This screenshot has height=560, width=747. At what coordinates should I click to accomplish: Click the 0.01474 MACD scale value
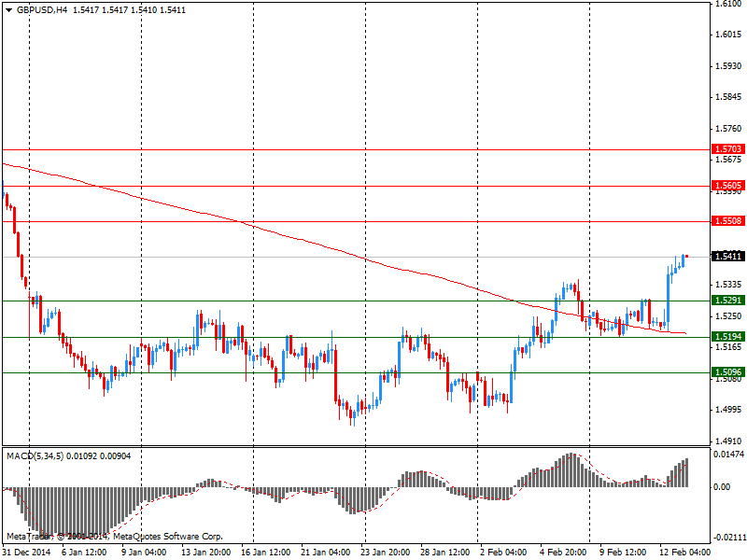tap(728, 455)
